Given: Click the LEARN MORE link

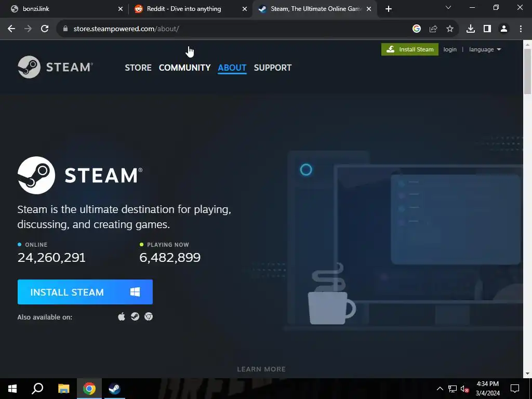Looking at the screenshot, I should point(261,369).
